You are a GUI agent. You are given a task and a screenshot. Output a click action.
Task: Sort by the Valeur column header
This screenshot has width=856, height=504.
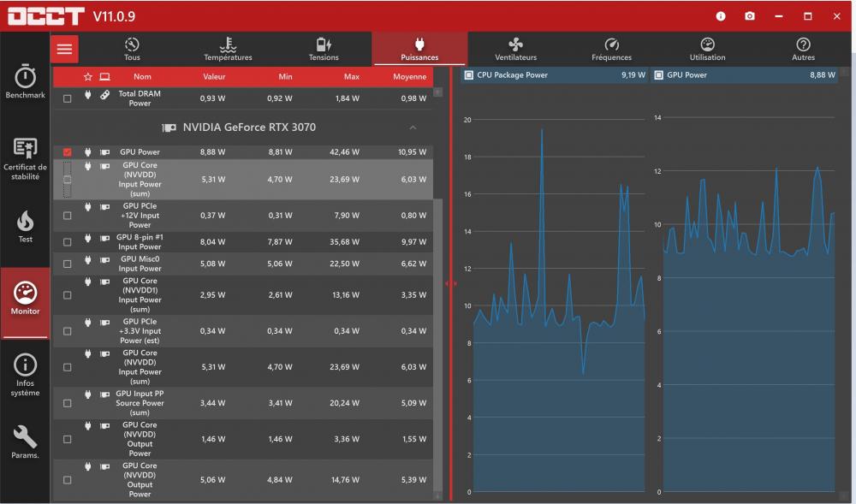[x=214, y=77]
